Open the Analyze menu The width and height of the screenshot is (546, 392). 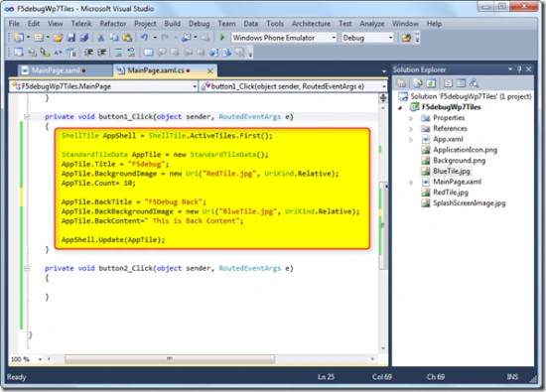(x=371, y=24)
